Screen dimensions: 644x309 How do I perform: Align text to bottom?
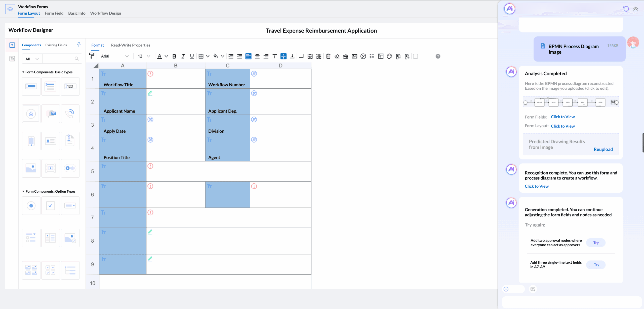(x=292, y=56)
